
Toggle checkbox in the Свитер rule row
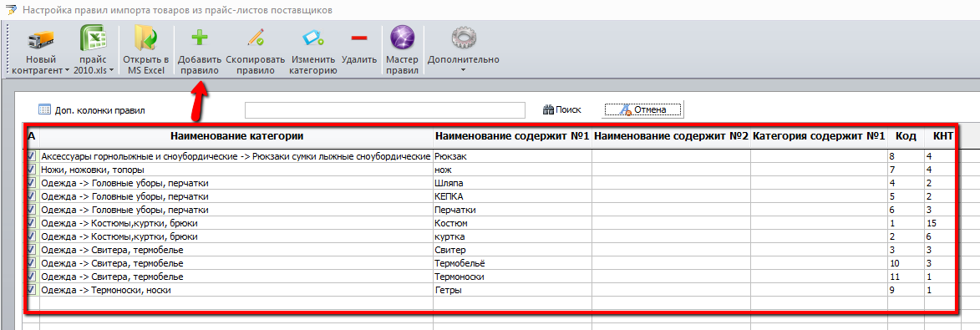coord(32,250)
